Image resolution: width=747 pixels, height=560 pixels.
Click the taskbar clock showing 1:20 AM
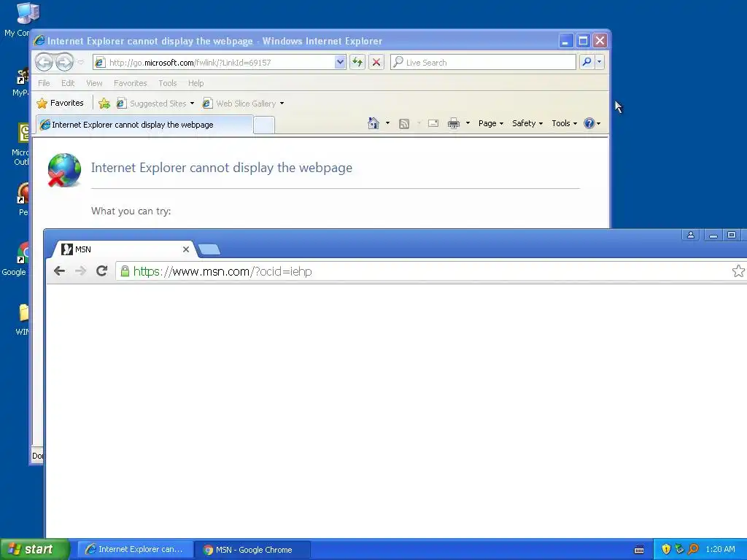pyautogui.click(x=720, y=549)
